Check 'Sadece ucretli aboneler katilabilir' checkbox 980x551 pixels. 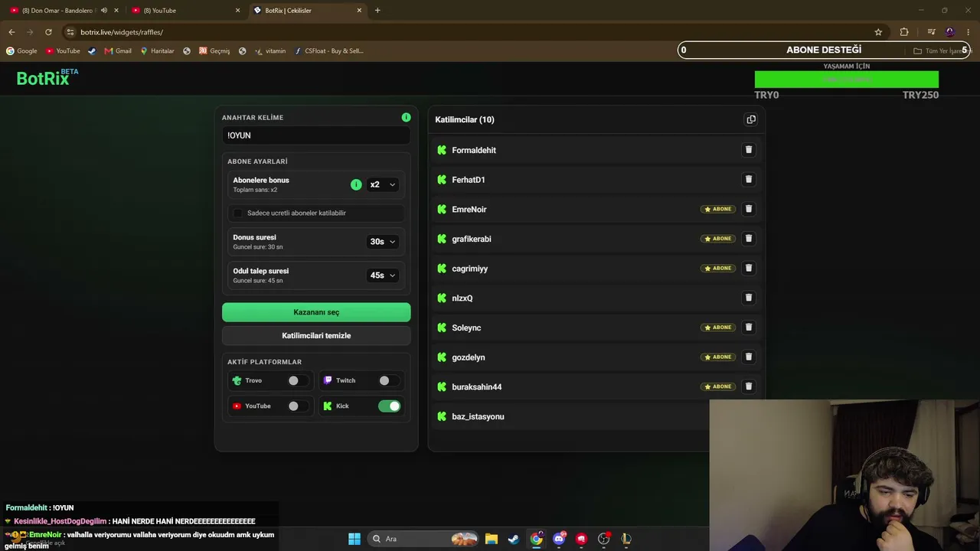click(x=237, y=213)
